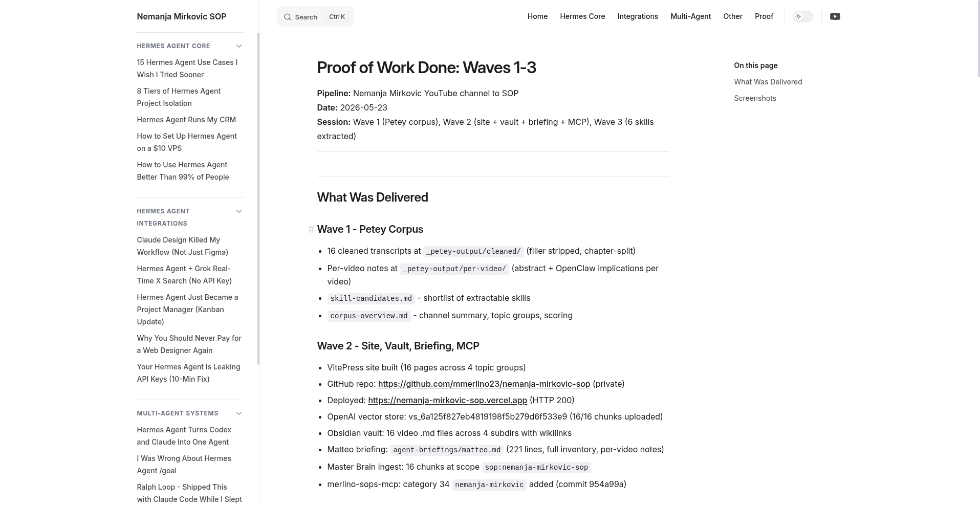Open Hermes Agent + Grok X Search article
980x506 pixels.
click(184, 275)
